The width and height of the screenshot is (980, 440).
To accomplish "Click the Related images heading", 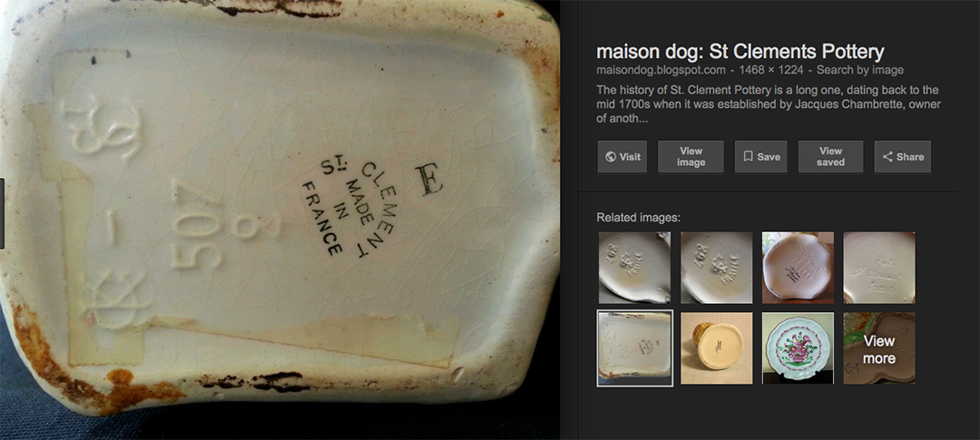I will [638, 218].
